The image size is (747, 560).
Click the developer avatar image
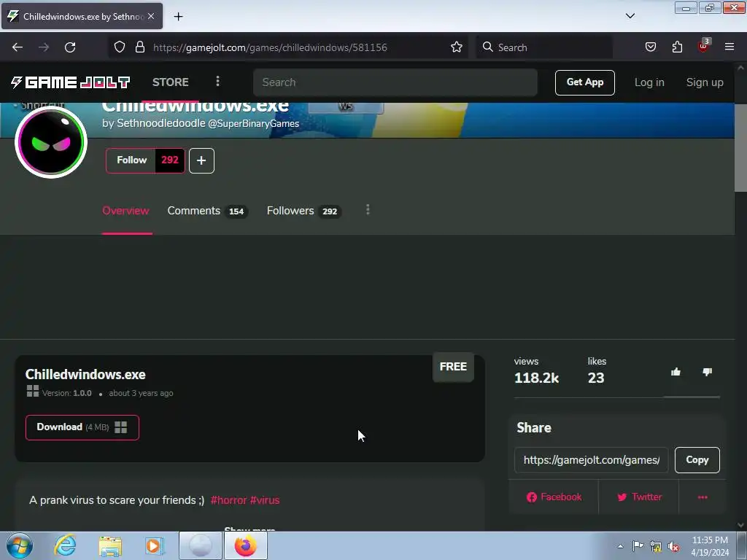point(51,142)
